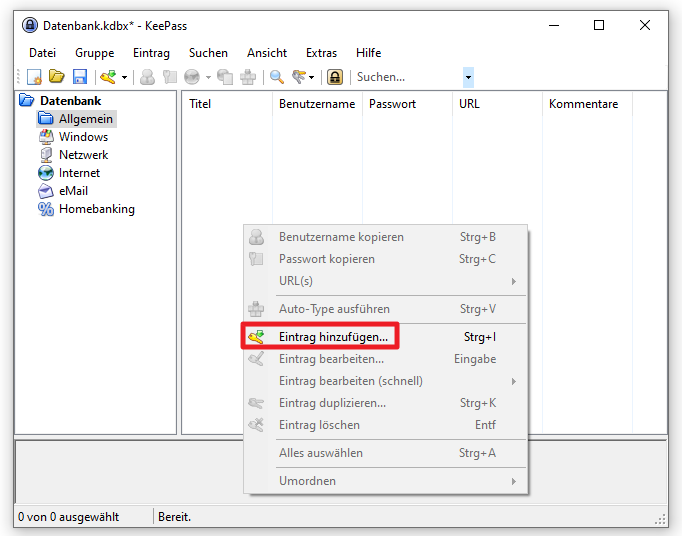Image resolution: width=682 pixels, height=536 pixels.
Task: Click the Add entry key toolbar icon
Action: 108,77
